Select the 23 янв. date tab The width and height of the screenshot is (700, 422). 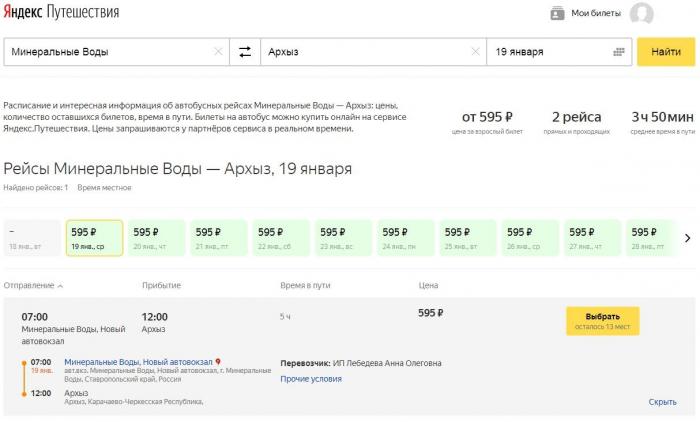[343, 238]
